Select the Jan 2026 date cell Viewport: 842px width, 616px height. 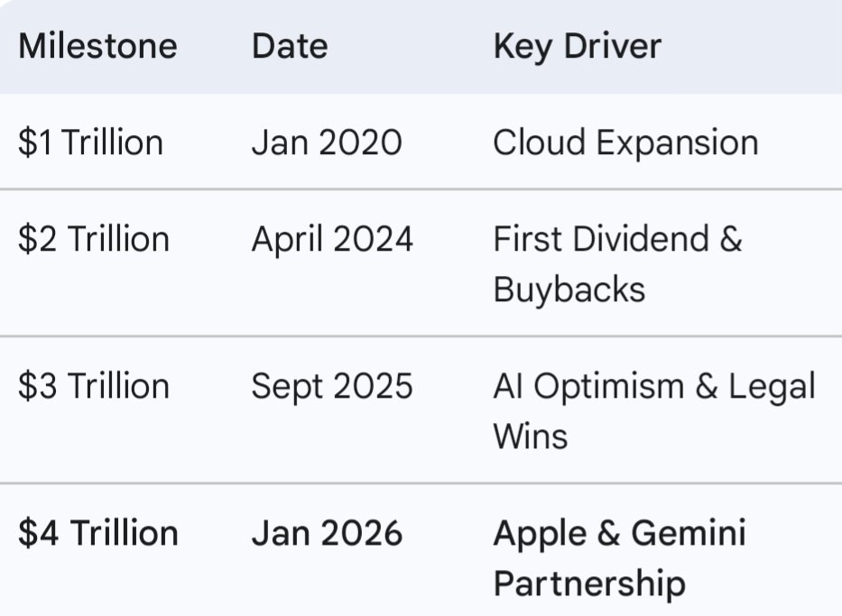click(x=327, y=533)
